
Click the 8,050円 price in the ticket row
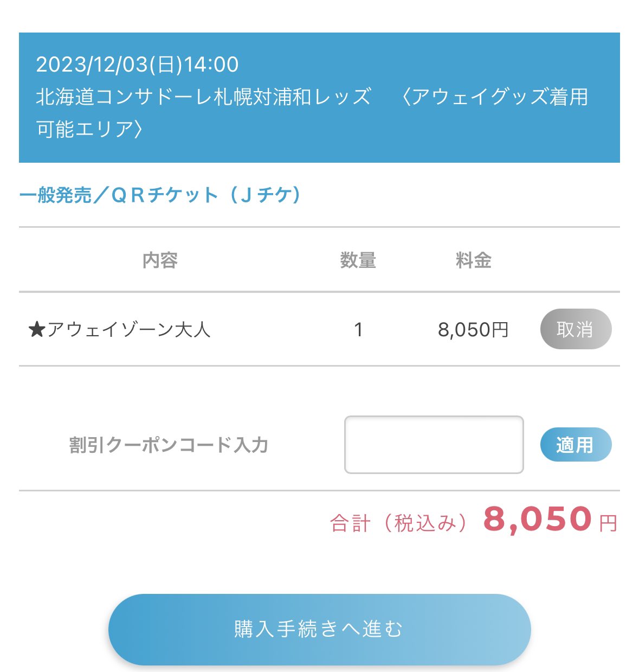point(473,330)
